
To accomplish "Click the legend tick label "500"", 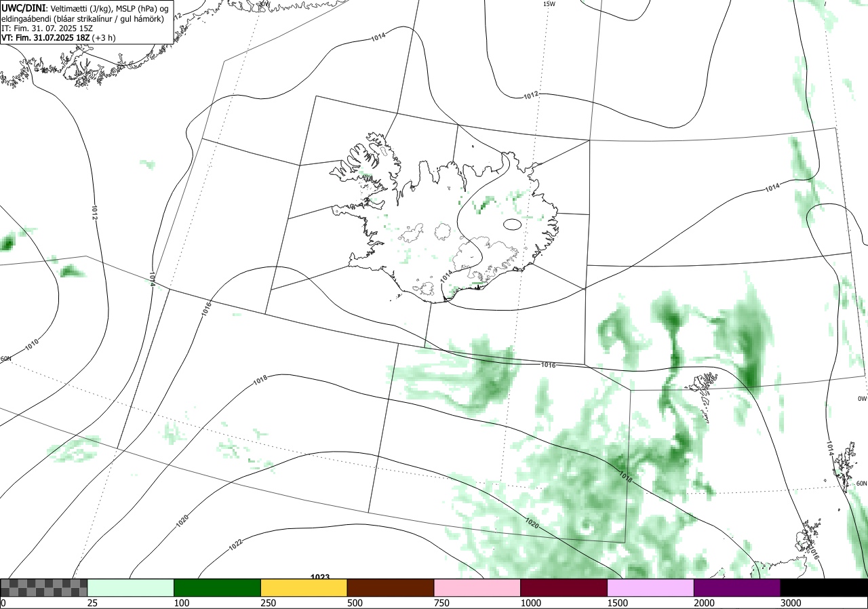I will [x=355, y=603].
